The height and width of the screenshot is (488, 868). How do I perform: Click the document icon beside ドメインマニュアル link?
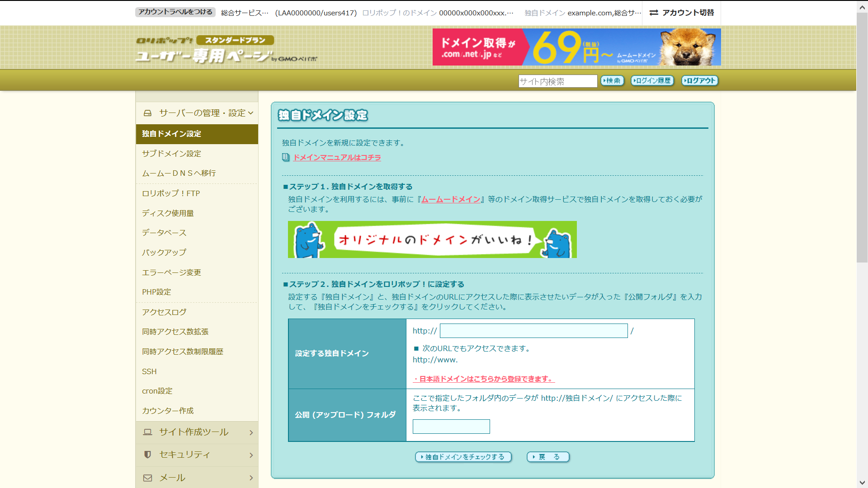(285, 157)
